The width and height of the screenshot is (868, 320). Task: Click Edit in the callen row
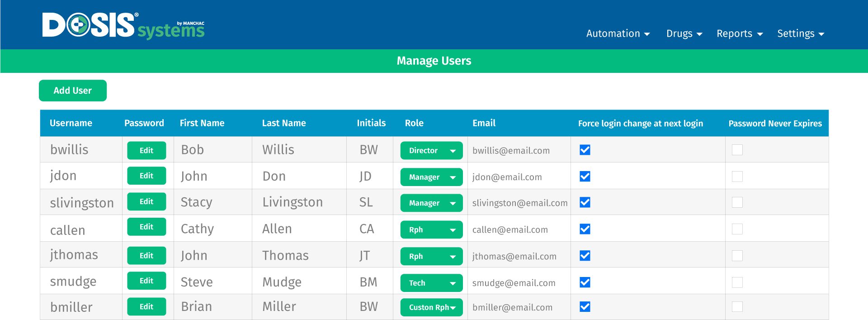(x=146, y=227)
